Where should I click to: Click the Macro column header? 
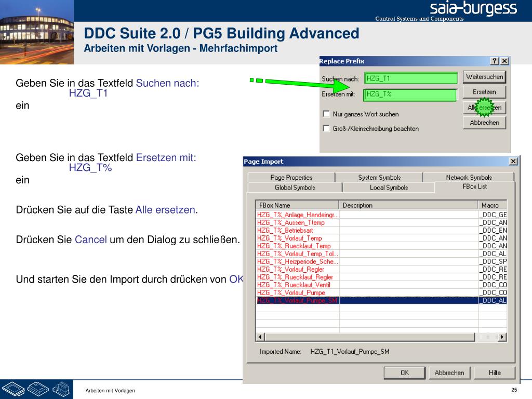(493, 205)
